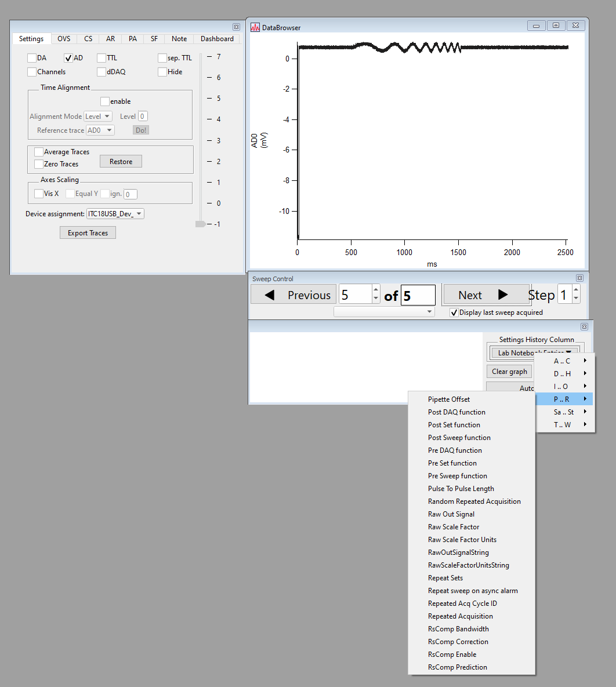The width and height of the screenshot is (616, 687).
Task: Click the vertical slider thumb at -1
Action: point(200,224)
